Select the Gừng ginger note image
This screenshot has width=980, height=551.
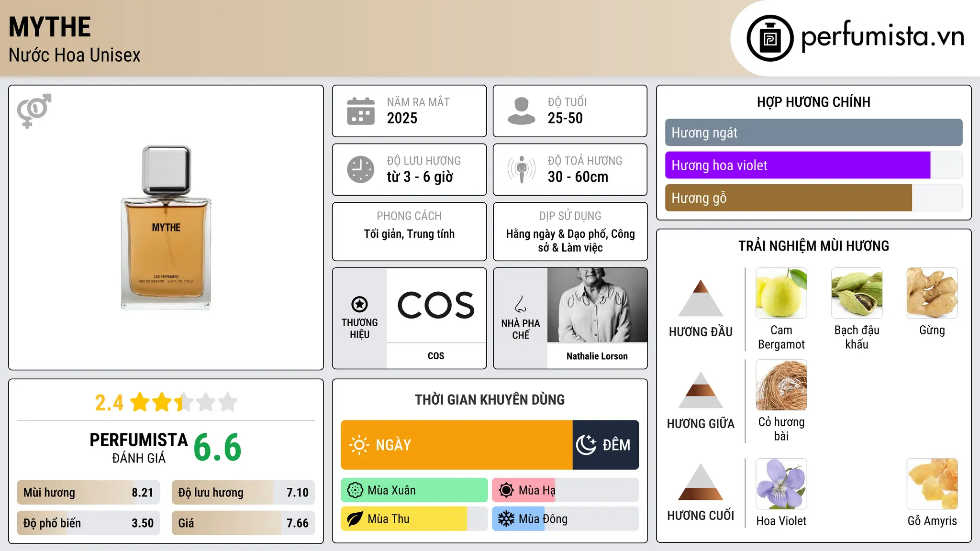(932, 293)
